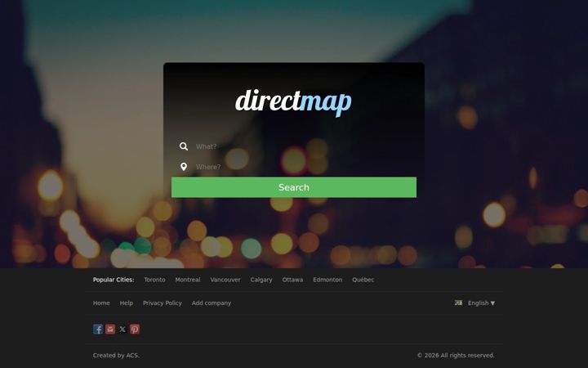This screenshot has width=588, height=368.
Task: Share via the red email icon
Action: click(x=110, y=330)
